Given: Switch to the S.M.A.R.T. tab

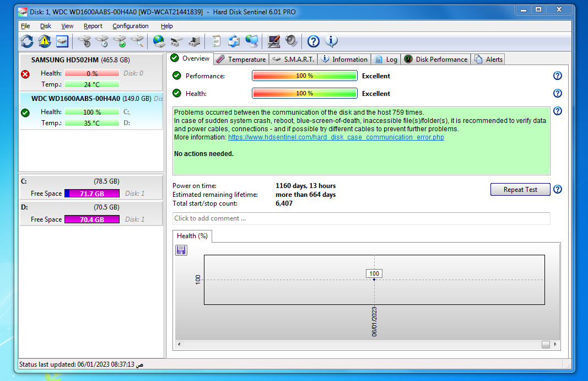Looking at the screenshot, I should (x=293, y=60).
